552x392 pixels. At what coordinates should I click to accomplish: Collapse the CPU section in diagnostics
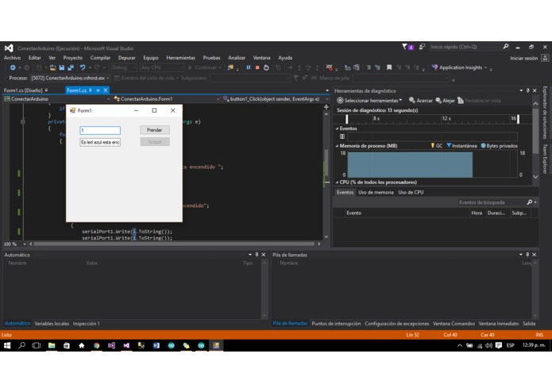tap(337, 182)
